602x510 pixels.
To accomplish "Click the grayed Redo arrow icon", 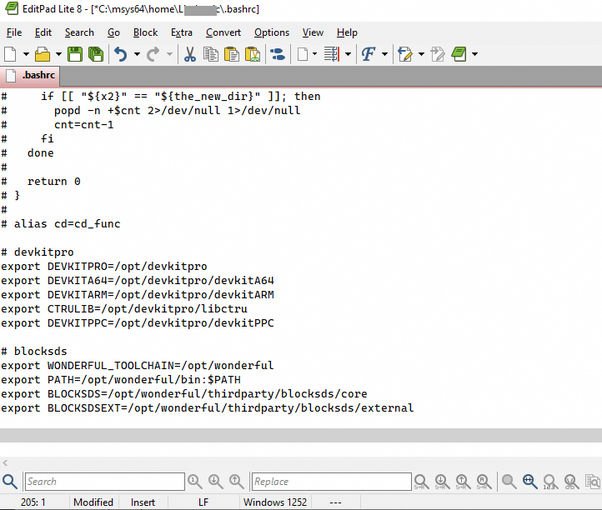I will point(153,54).
